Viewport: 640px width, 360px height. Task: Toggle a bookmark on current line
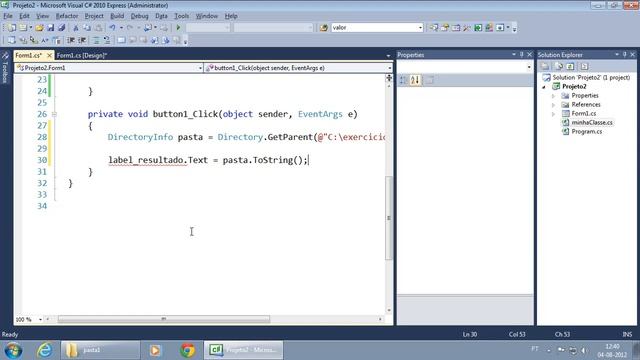(x=121, y=40)
